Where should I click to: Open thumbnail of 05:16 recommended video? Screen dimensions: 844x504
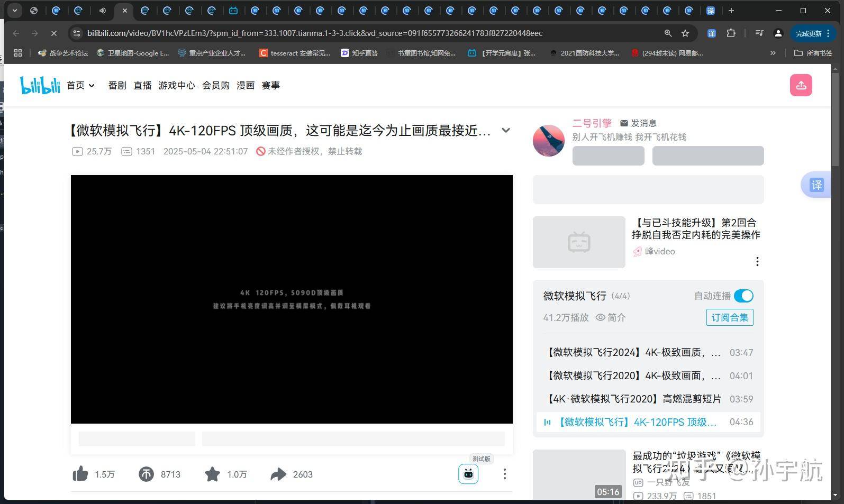tap(579, 474)
